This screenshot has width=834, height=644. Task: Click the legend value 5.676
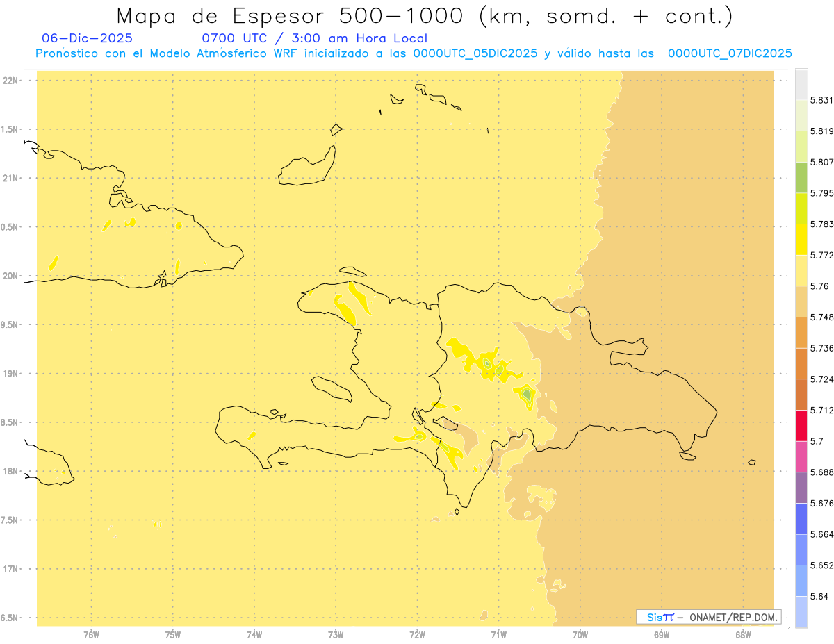[x=822, y=503]
